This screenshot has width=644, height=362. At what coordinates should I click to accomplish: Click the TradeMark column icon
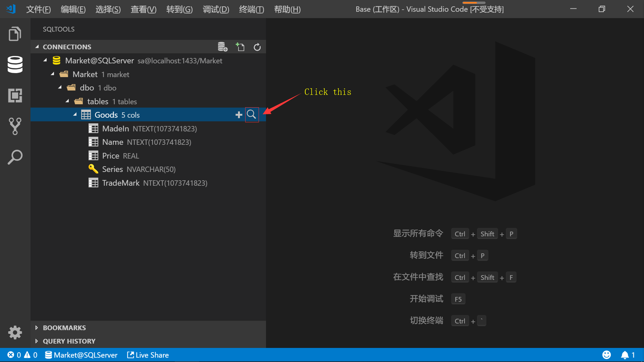[x=93, y=183]
